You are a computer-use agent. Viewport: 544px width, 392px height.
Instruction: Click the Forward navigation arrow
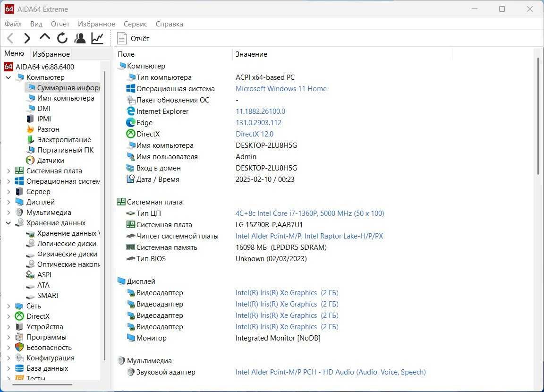click(x=27, y=38)
